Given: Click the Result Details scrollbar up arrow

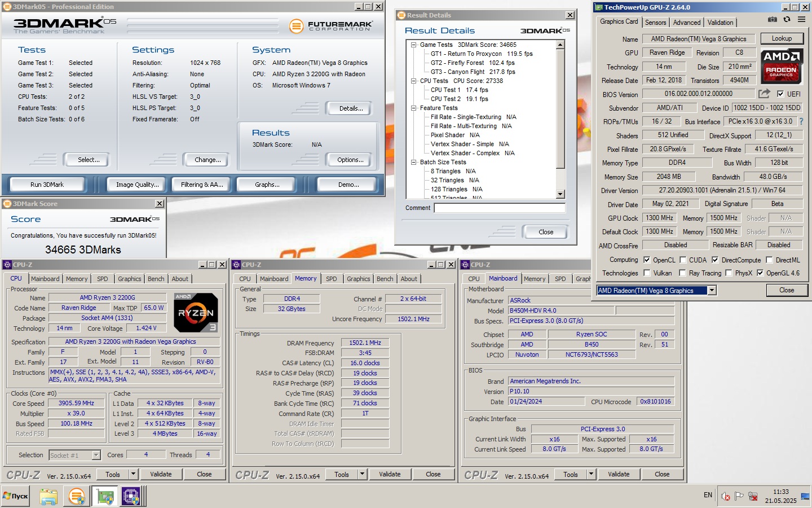Looking at the screenshot, I should 560,45.
